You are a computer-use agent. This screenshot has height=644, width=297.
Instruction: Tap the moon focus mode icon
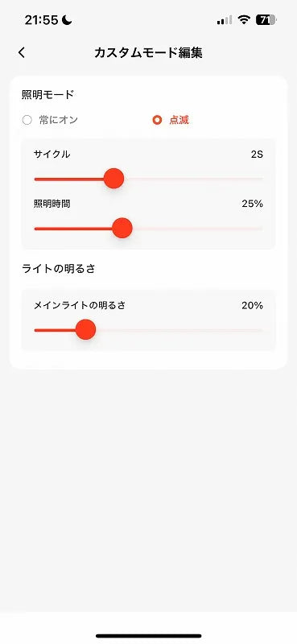[x=67, y=19]
